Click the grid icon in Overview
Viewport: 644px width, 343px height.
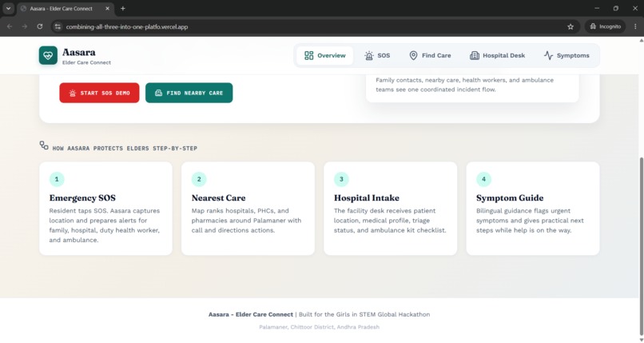(x=309, y=55)
